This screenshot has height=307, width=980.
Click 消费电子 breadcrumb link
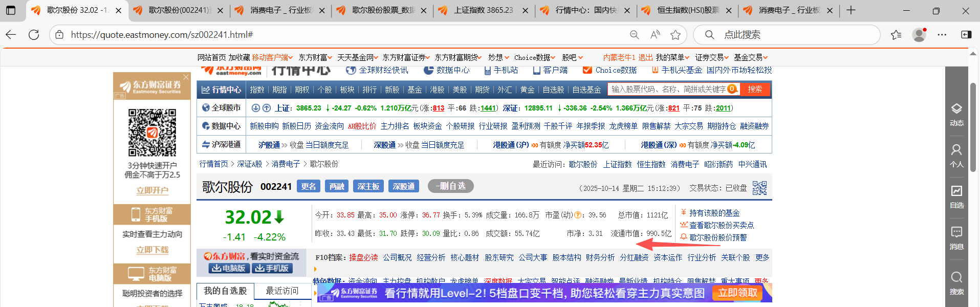286,164
